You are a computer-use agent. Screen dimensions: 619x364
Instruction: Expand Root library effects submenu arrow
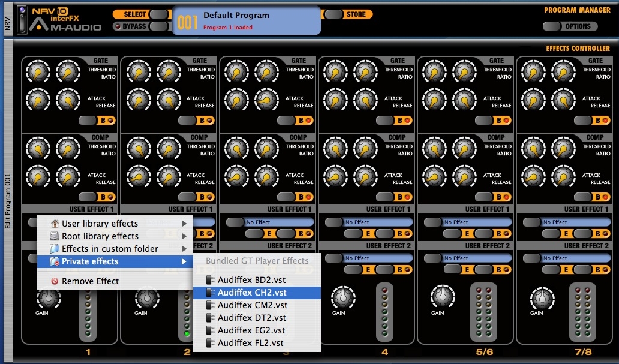tap(184, 236)
